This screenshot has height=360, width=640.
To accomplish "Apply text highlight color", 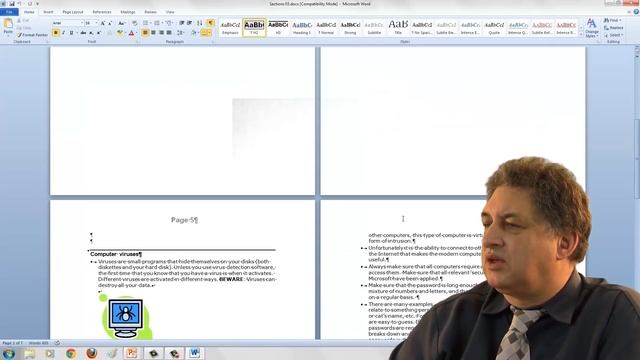I will pyautogui.click(x=120, y=33).
